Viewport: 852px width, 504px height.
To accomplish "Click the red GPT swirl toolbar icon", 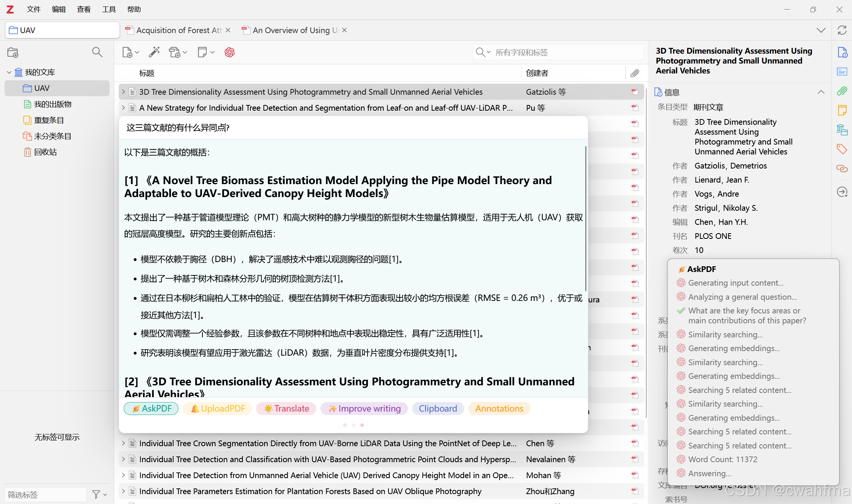I will coord(229,52).
